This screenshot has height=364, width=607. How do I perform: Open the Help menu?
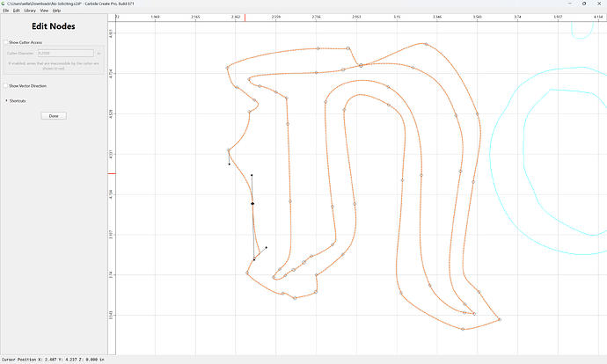56,11
